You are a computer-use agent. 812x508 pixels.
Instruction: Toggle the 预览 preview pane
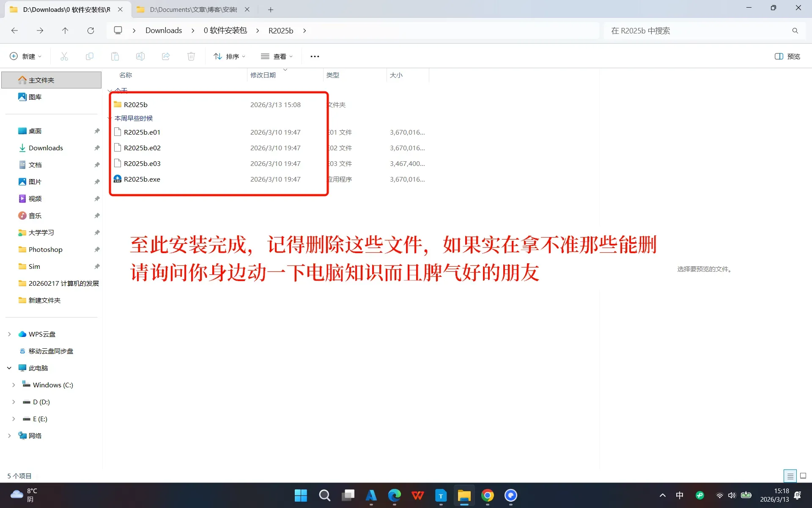point(787,56)
